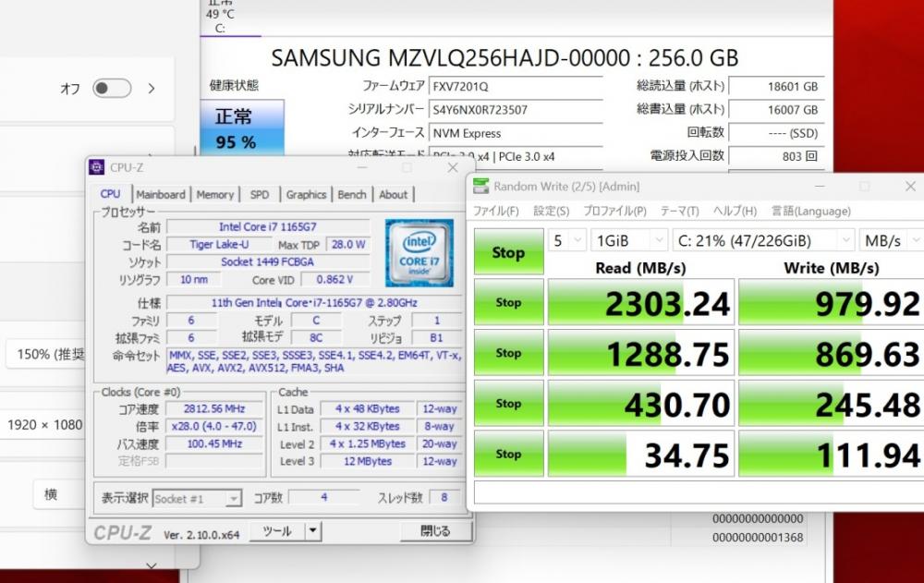Click the C: drive tab showing 49 °C

tap(221, 17)
